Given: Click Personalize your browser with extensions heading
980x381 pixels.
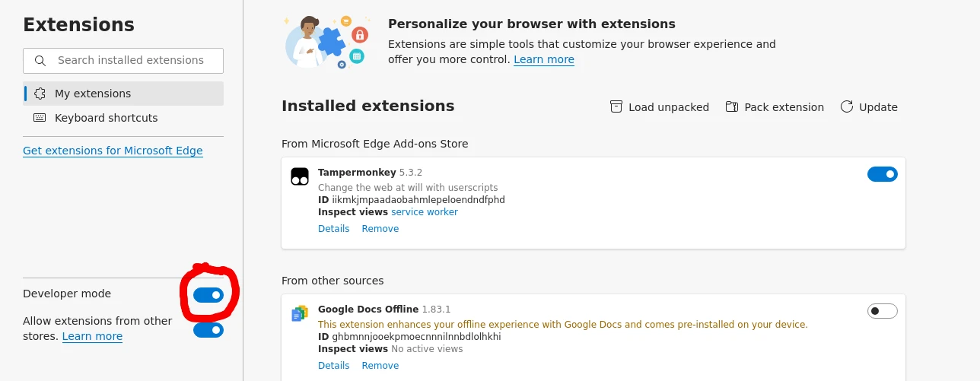Looking at the screenshot, I should [x=532, y=24].
